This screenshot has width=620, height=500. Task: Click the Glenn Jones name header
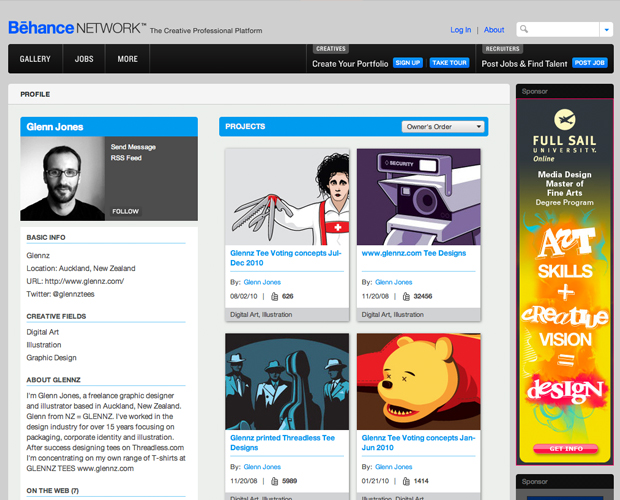point(55,127)
